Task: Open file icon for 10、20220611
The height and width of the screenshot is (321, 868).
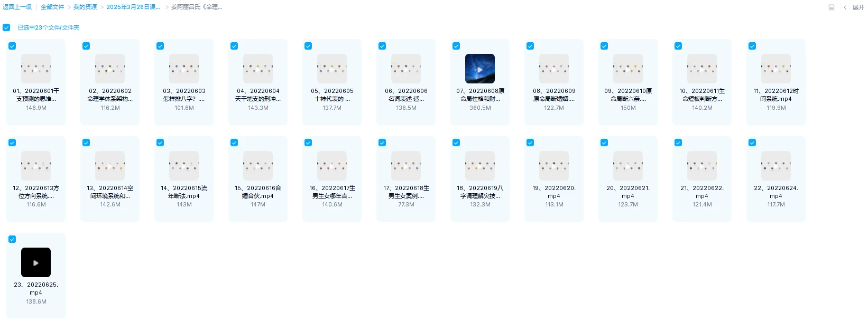Action: 702,69
